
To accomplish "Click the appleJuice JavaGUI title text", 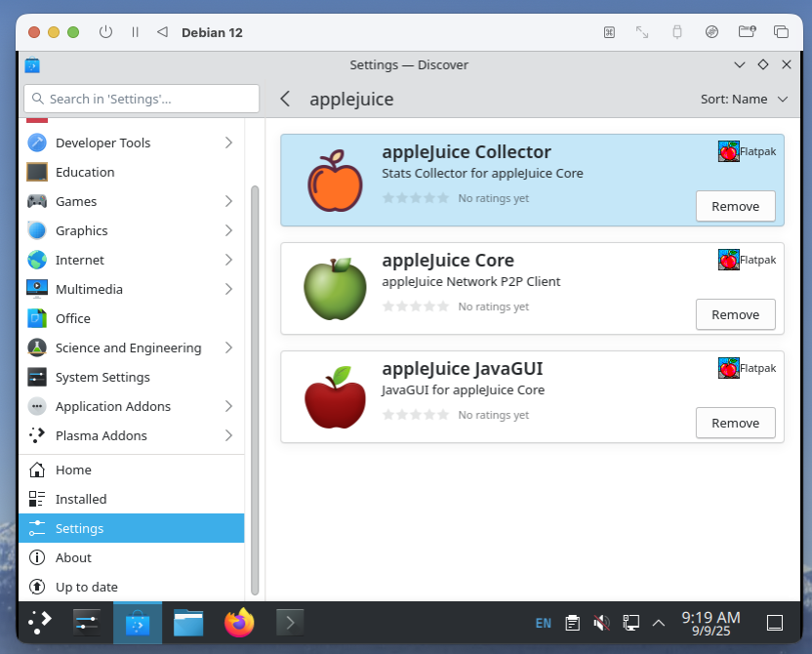I will tap(463, 368).
